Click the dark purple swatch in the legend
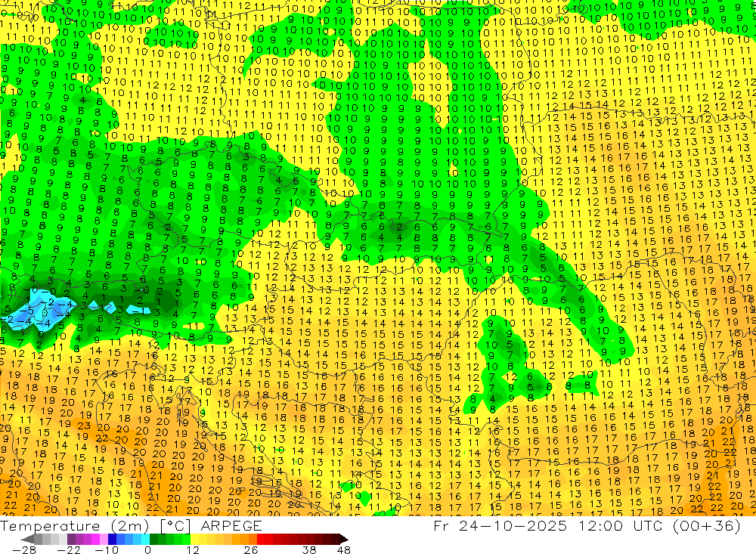 (71, 540)
